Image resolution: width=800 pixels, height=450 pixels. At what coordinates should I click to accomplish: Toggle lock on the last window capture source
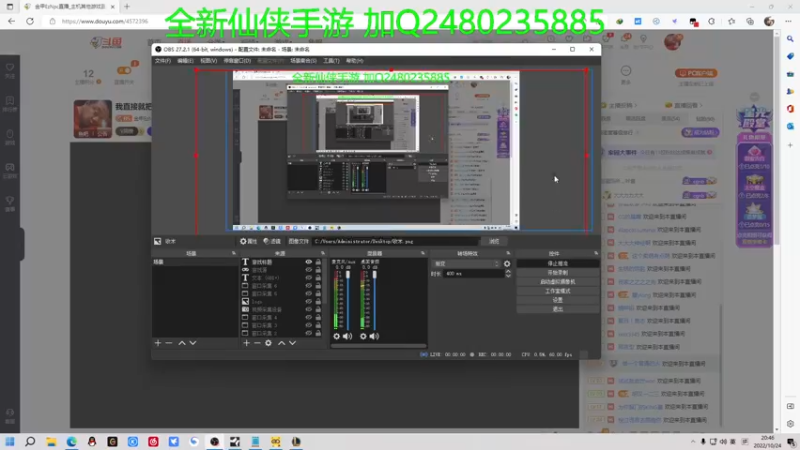coord(318,333)
